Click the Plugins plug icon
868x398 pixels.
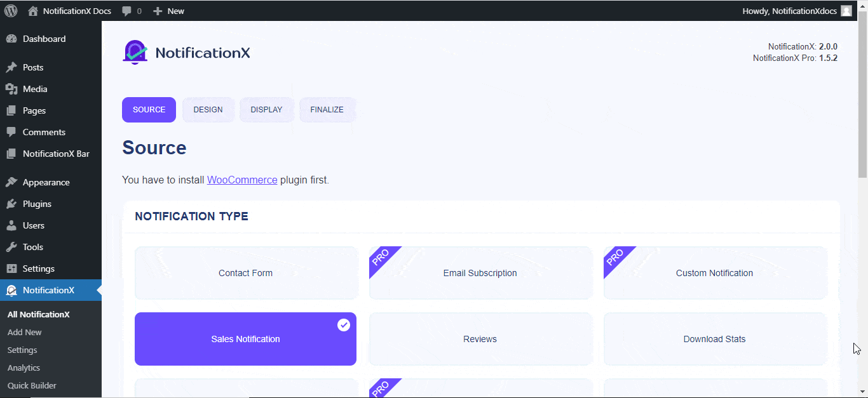coord(11,204)
